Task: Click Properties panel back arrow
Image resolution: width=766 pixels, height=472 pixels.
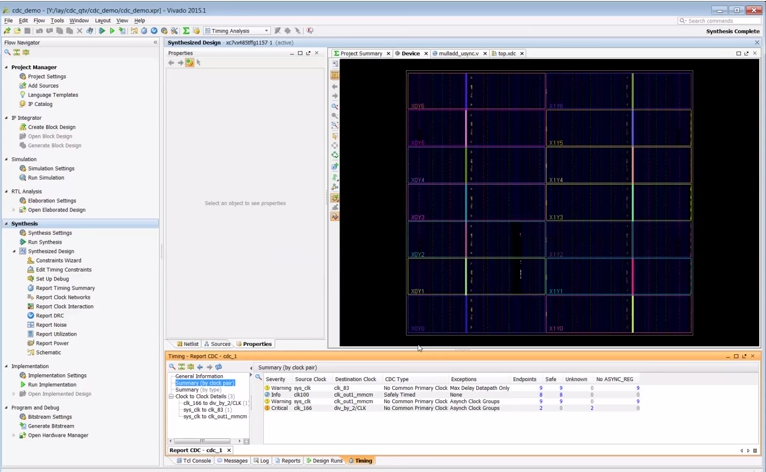Action: pos(171,63)
